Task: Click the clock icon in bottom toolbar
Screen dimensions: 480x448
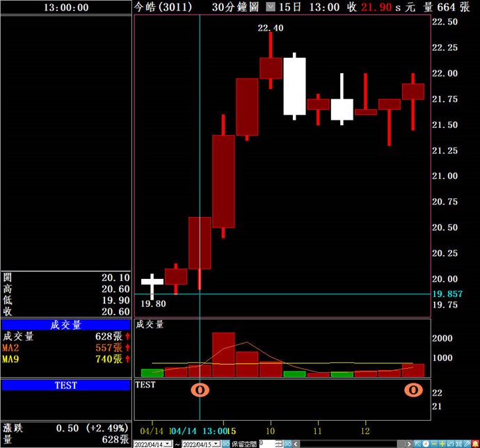Action: point(425,444)
